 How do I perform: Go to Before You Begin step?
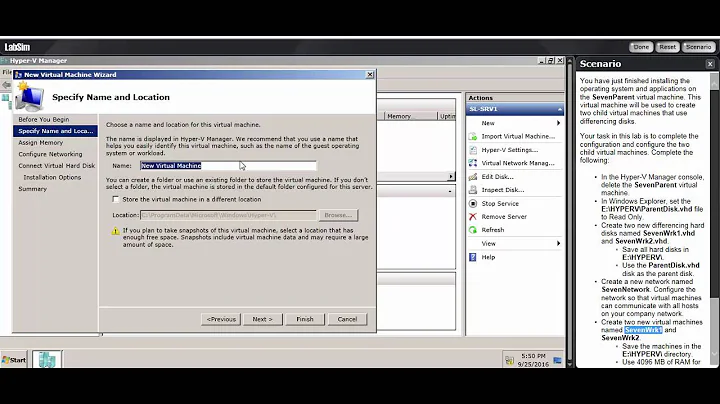point(44,119)
